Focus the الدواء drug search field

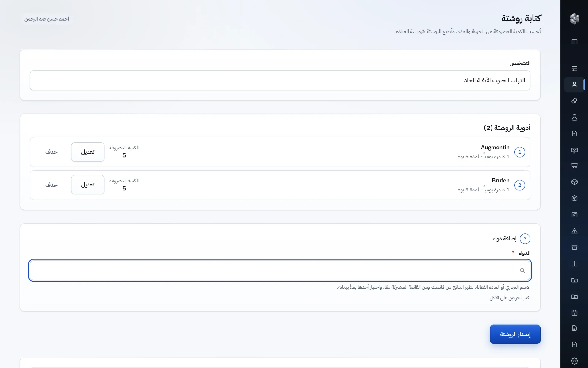[280, 270]
